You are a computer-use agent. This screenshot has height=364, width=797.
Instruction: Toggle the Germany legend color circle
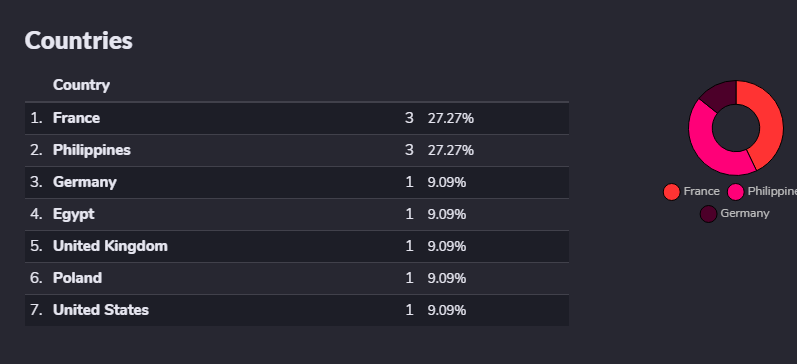coord(708,214)
